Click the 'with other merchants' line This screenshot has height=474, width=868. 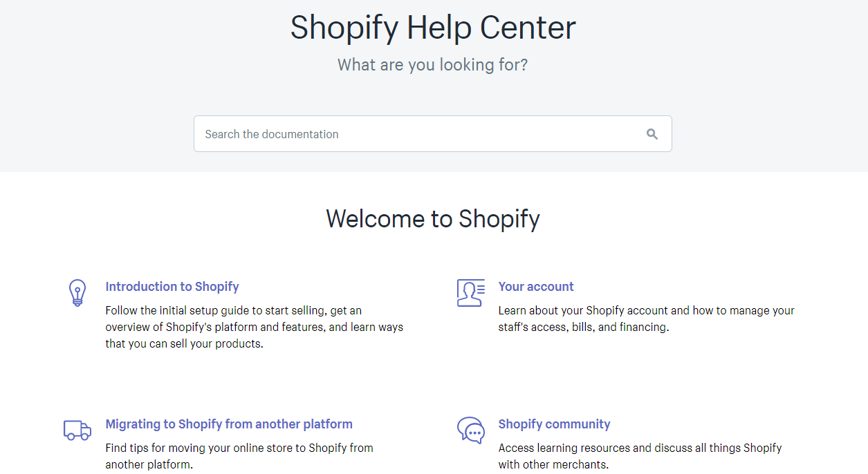click(553, 464)
